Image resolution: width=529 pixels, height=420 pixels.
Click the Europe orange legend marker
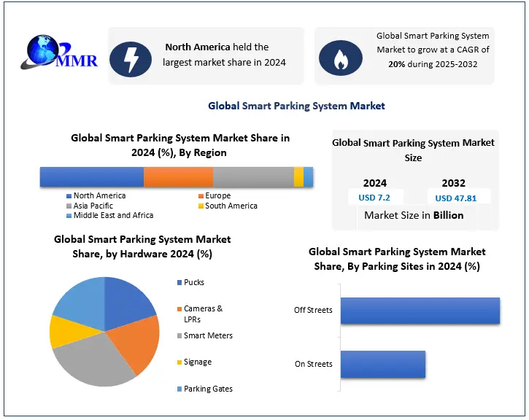click(201, 196)
